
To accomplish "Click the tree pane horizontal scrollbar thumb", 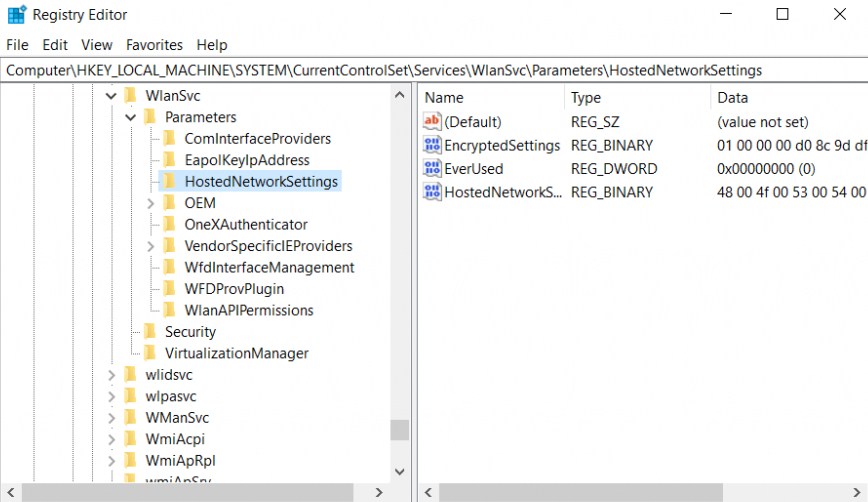I will pos(188,492).
